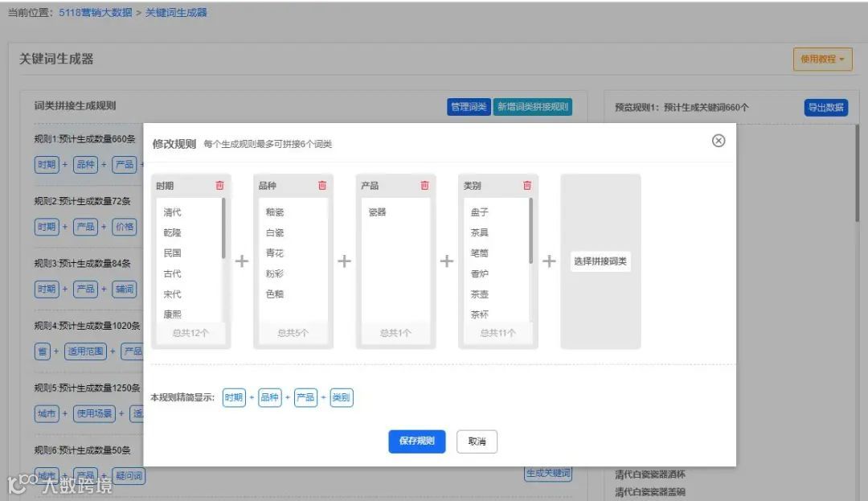Click 新增词类拼接规则 button
The height and width of the screenshot is (501, 868).
click(x=533, y=107)
